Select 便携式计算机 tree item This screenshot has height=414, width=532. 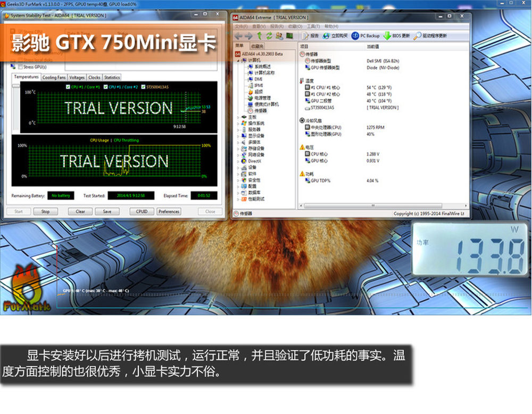coord(263,104)
